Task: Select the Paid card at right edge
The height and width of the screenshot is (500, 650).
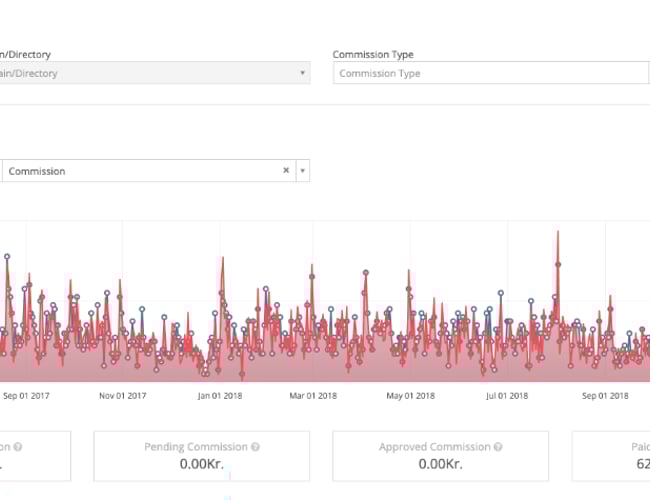Action: 612,456
